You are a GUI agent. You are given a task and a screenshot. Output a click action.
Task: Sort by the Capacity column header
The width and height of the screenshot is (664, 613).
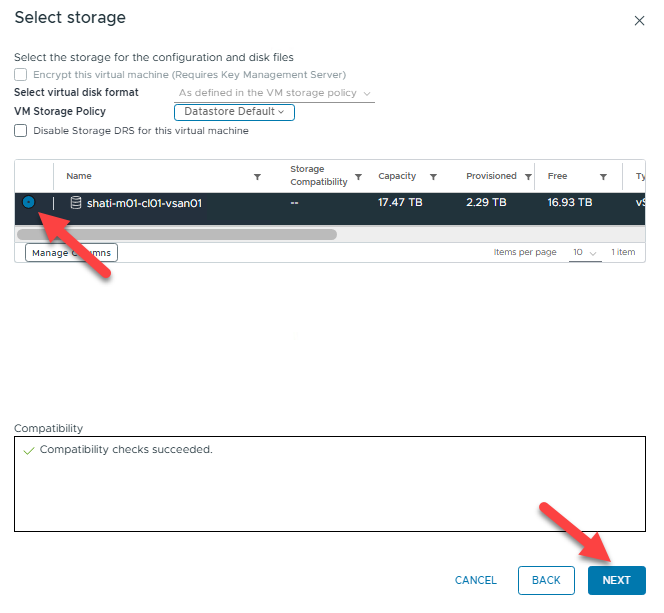point(397,176)
